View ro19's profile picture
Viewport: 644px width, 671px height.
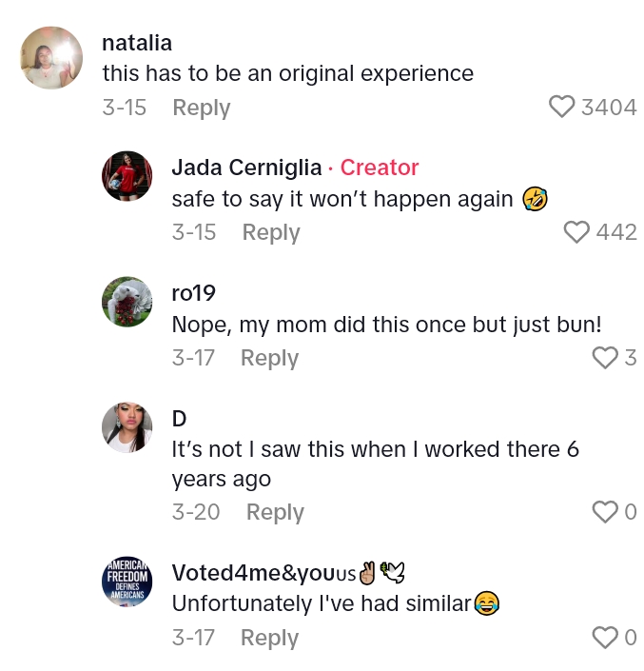[127, 302]
